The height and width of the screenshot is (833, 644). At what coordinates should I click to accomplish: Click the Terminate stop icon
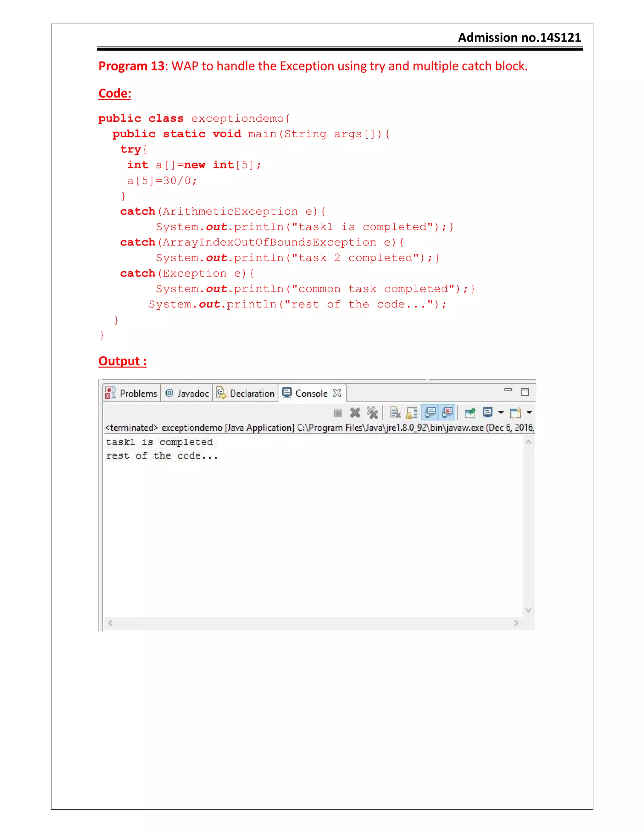[338, 413]
